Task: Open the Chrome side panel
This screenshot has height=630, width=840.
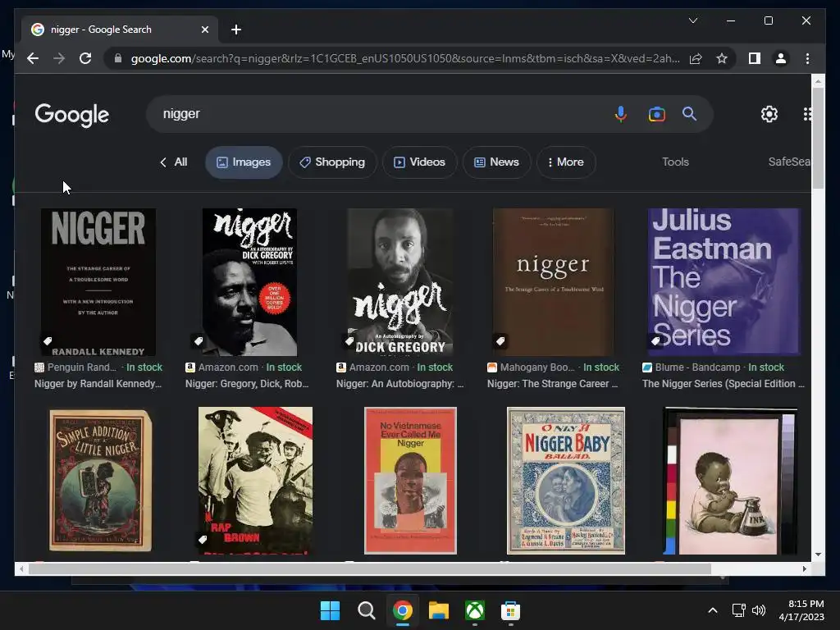Action: [755, 58]
